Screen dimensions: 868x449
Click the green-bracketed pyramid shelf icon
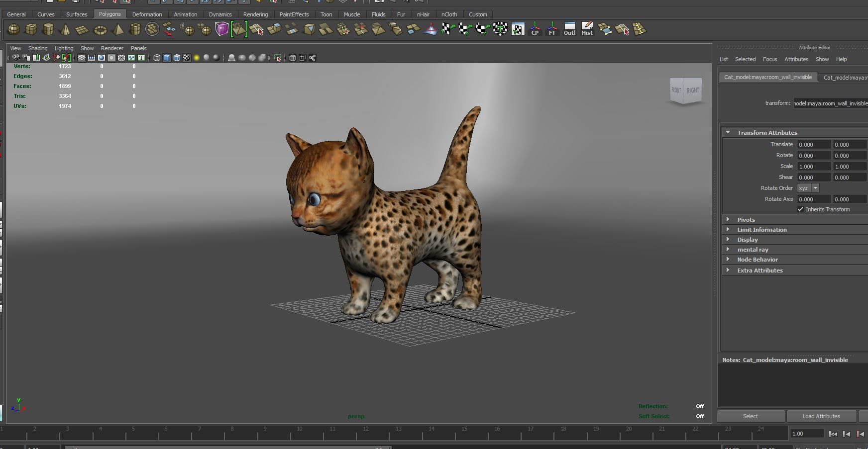pos(239,29)
